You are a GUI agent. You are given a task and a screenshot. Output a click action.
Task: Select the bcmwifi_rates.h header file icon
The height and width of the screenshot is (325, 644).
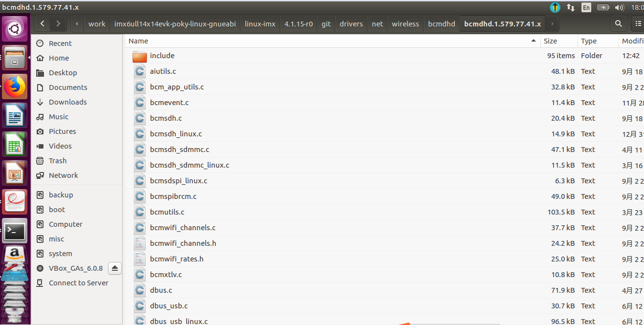coord(140,259)
